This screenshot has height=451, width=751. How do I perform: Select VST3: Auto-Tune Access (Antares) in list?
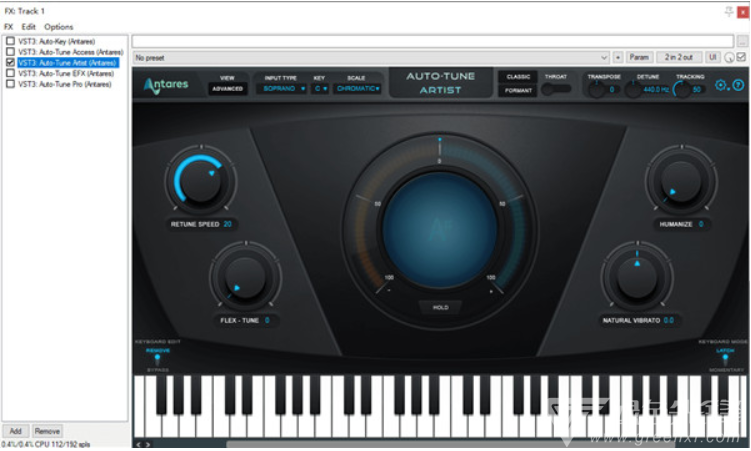pos(71,52)
